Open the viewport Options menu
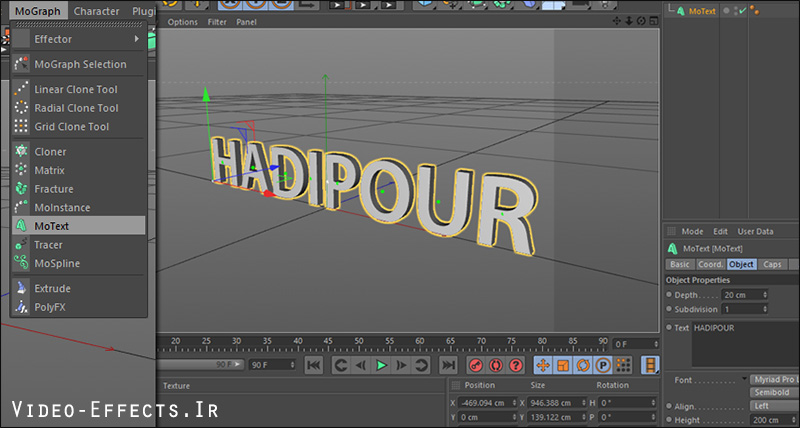Screen dimensions: 800x428 click(x=183, y=22)
